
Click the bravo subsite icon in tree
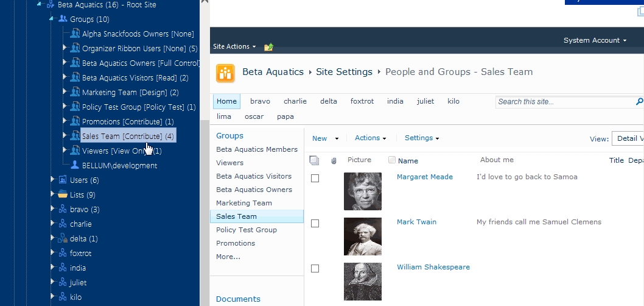tap(63, 209)
